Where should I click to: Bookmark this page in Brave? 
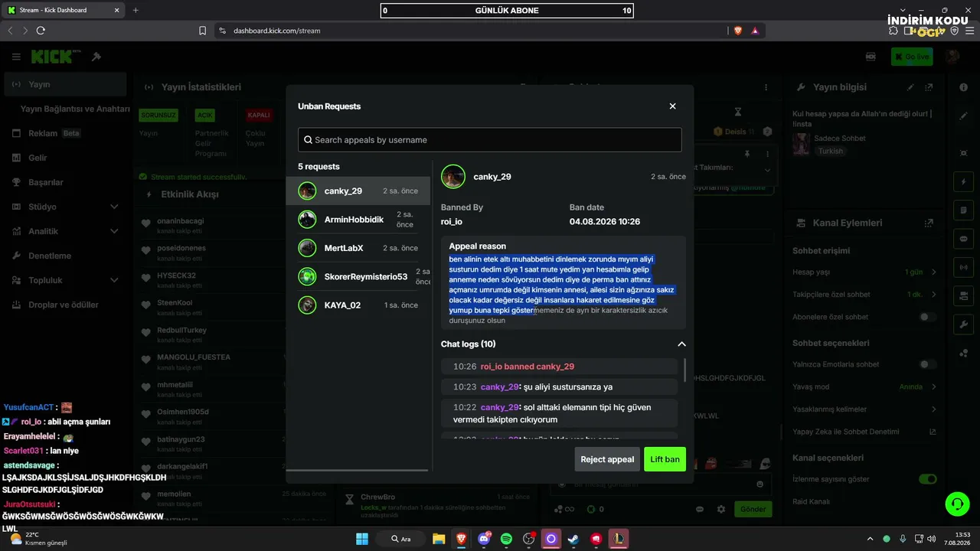[202, 31]
